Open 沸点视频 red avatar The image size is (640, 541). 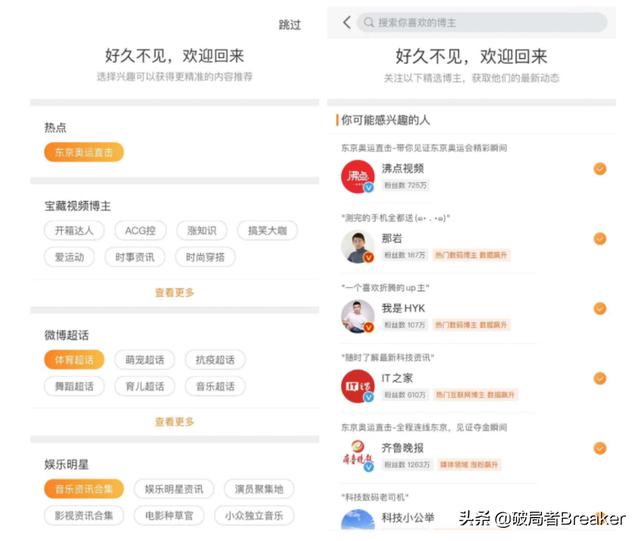358,177
